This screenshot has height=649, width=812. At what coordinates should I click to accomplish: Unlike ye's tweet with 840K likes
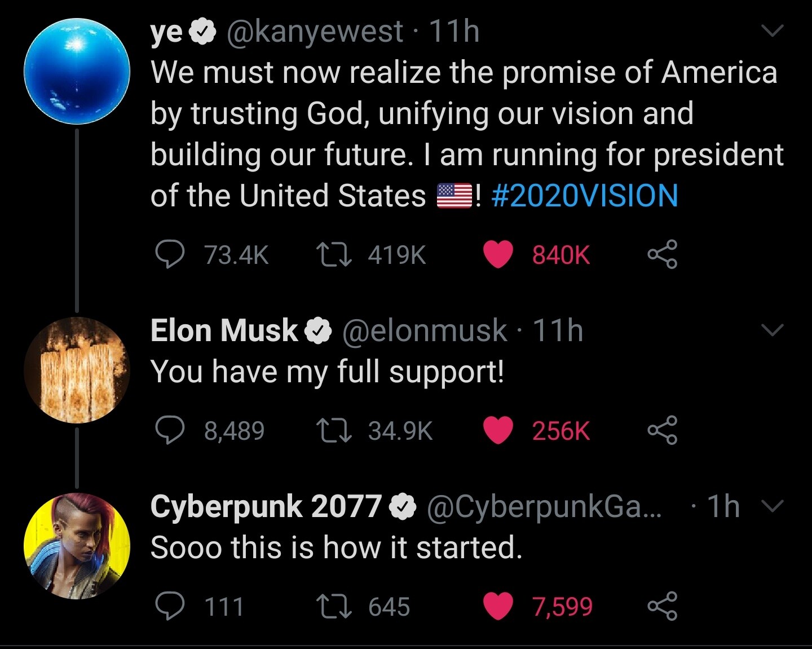tap(498, 254)
